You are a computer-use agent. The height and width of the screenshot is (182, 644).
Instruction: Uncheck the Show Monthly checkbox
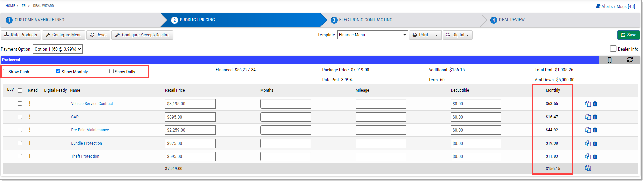(58, 71)
